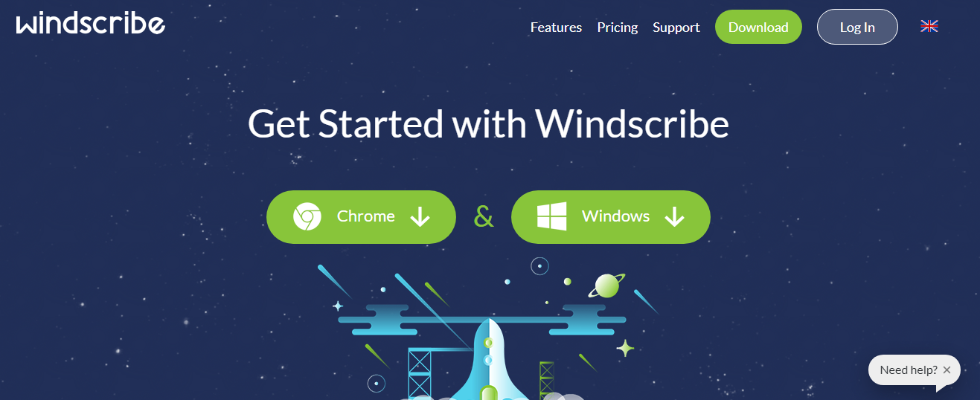Open the UK flag language selector
980x400 pixels.
coord(929,27)
